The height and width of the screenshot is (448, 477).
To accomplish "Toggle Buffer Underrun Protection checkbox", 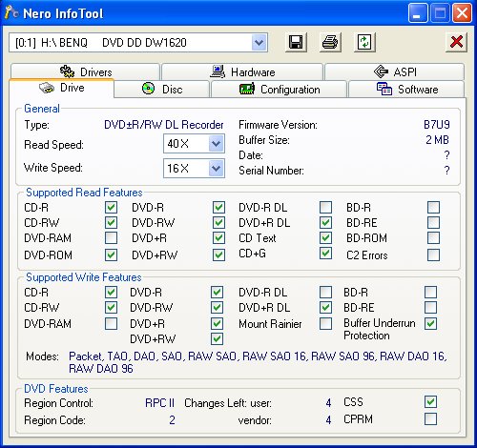I will (x=430, y=324).
